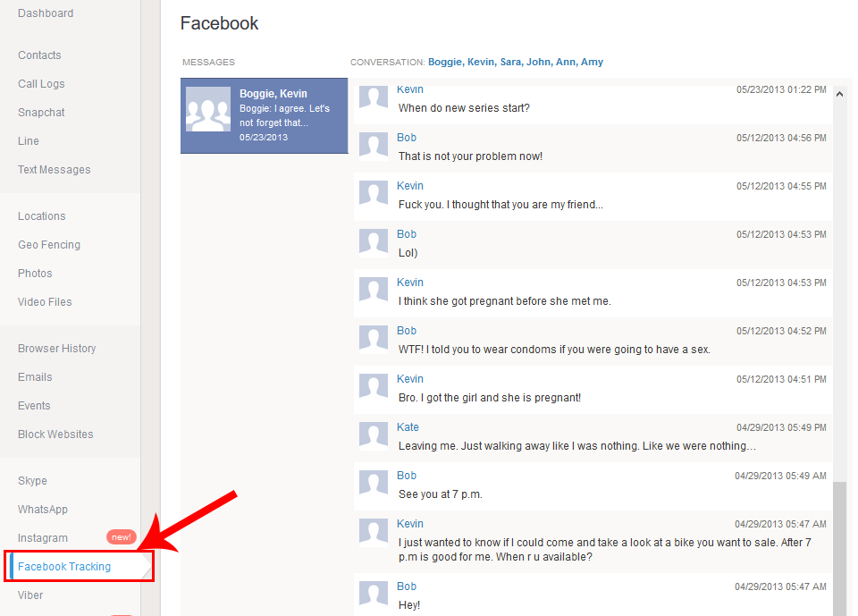Click timestamp 05/23/2013 01:22 PM
Viewport: 858px width, 616px height.
(781, 89)
